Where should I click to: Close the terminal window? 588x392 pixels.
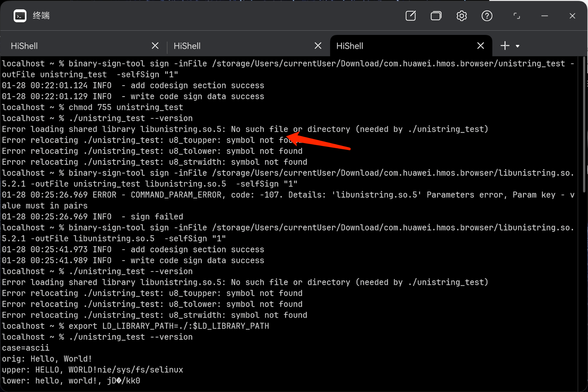[x=572, y=16]
